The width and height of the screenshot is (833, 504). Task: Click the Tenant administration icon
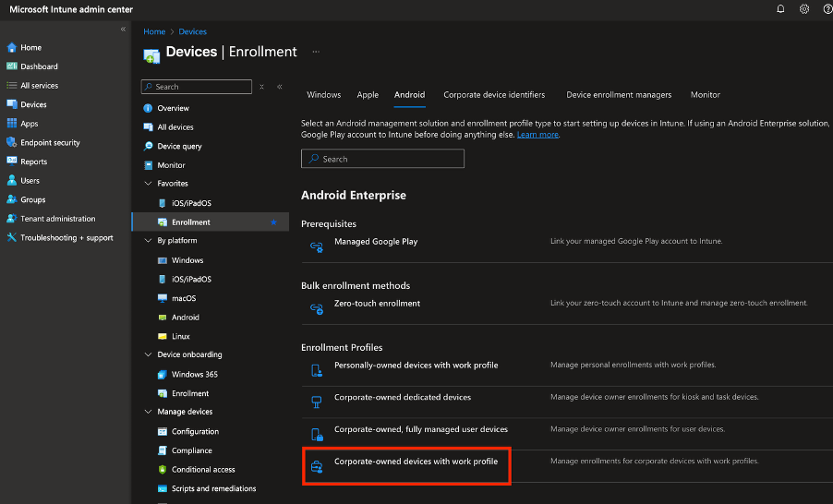pos(12,219)
